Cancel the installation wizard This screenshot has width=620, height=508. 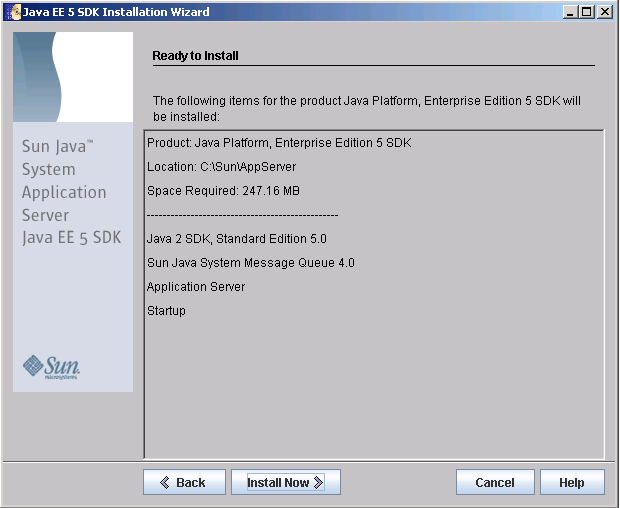(x=495, y=482)
